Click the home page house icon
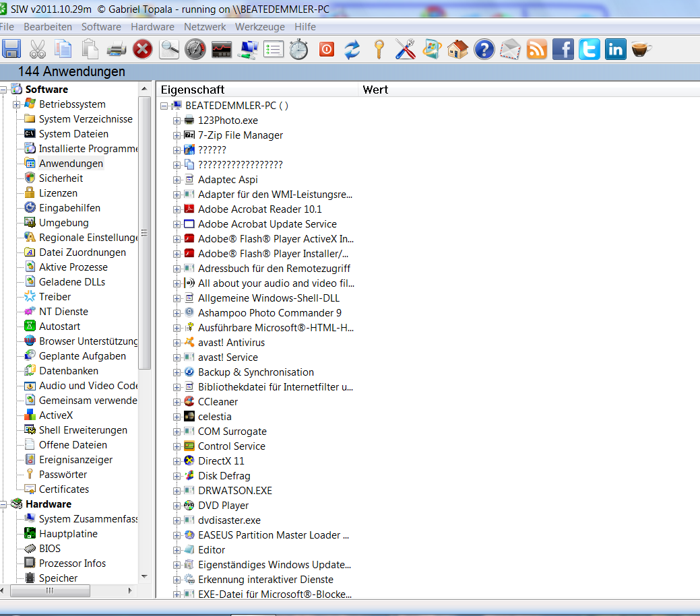Screen dimensions: 700x616 pyautogui.click(x=457, y=49)
